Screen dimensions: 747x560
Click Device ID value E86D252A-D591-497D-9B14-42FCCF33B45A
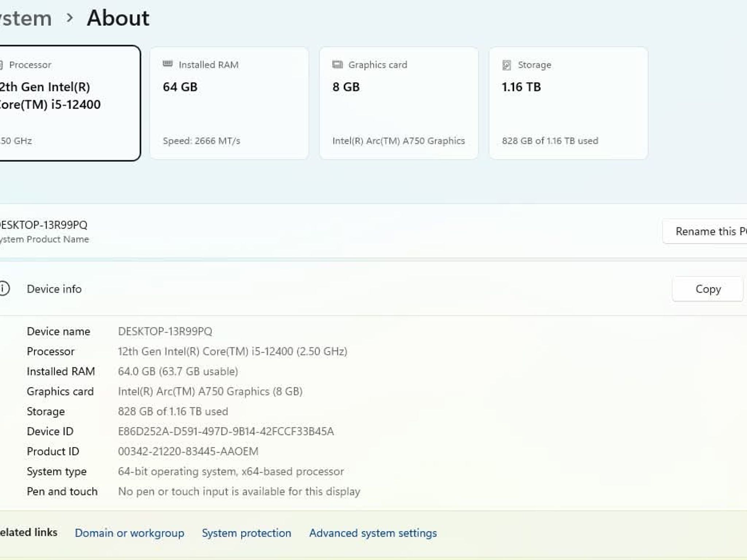226,431
